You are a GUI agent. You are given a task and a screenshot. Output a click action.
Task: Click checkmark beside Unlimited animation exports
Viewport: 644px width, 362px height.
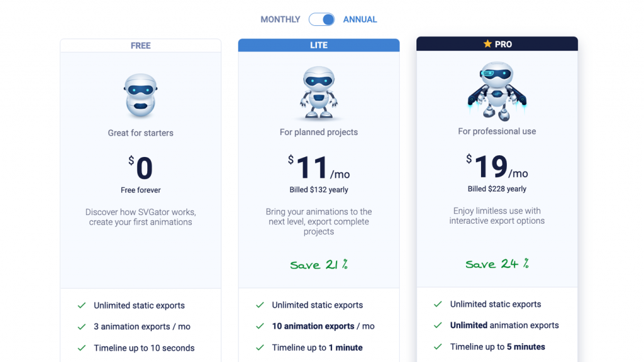coord(438,325)
